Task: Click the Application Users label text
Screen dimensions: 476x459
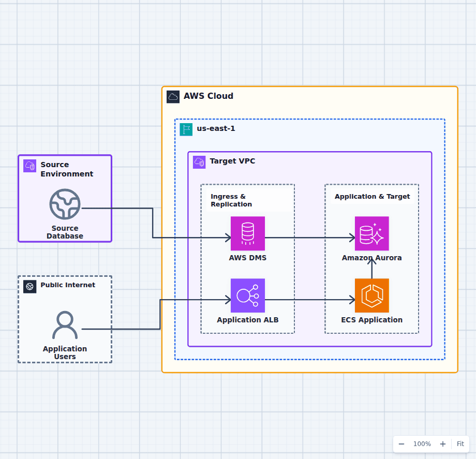Action: 65,353
